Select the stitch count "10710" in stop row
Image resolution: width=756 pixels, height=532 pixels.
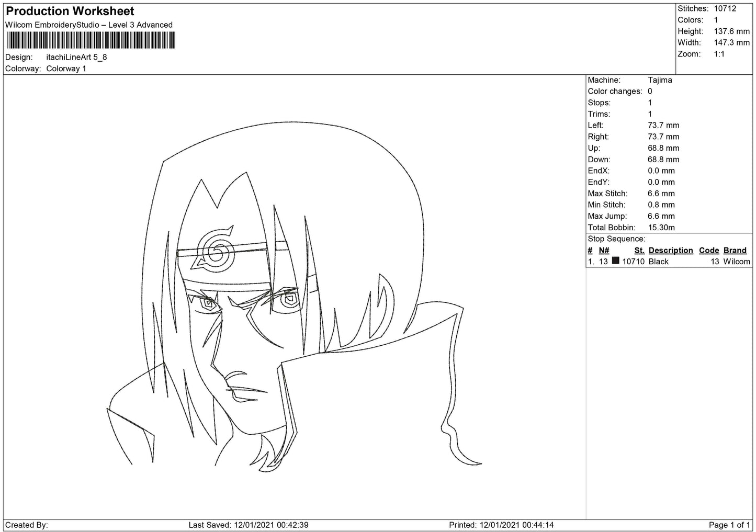coord(634,262)
